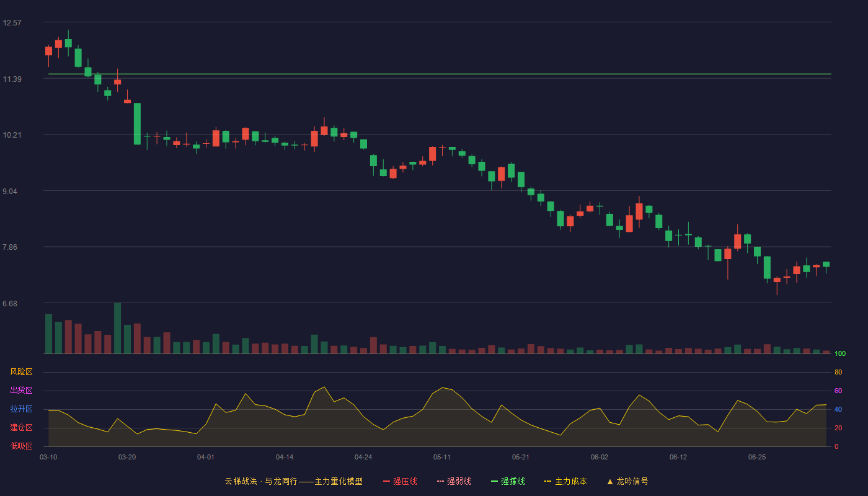868x496 pixels.
Task: Click the 20 indicator scale value
Action: 838,428
